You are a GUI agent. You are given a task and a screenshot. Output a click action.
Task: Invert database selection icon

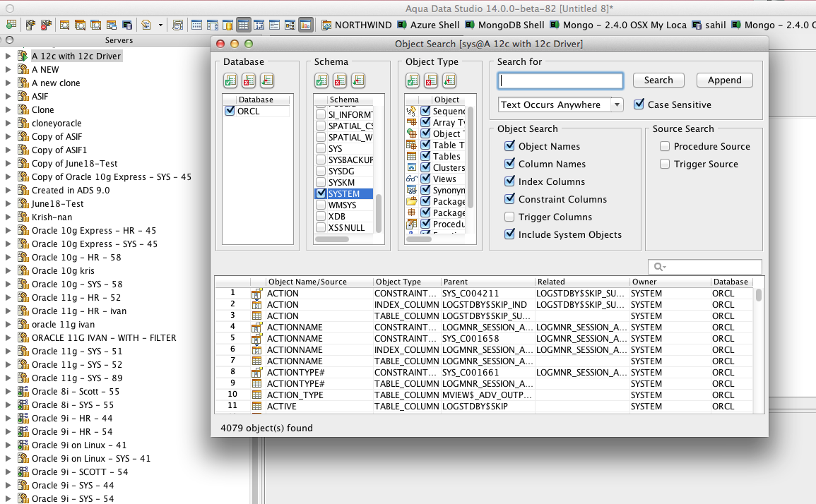click(x=267, y=80)
